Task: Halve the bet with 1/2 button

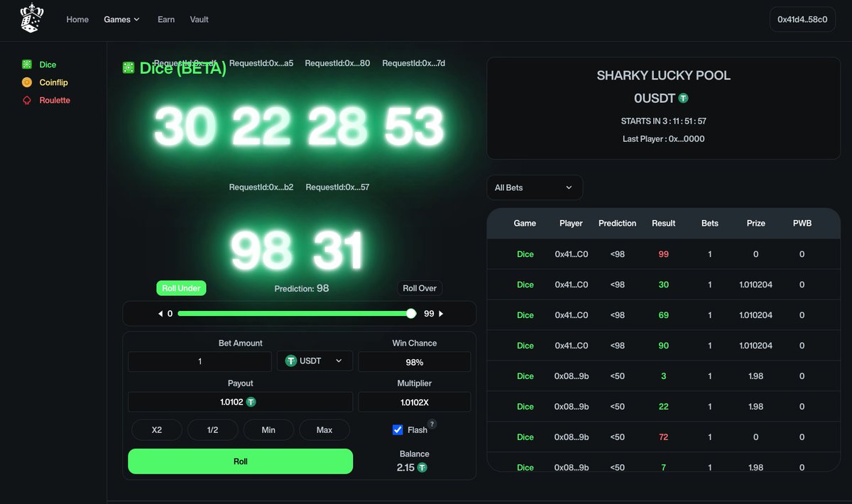Action: 212,429
